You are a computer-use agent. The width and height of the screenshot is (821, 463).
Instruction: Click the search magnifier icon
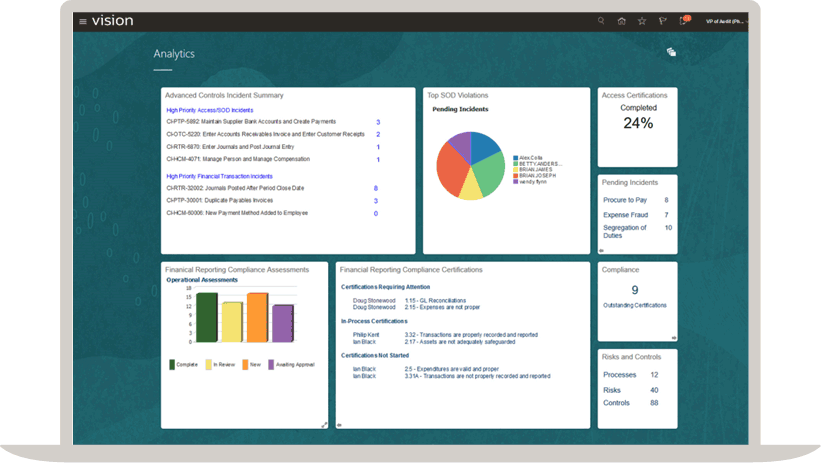[x=601, y=21]
